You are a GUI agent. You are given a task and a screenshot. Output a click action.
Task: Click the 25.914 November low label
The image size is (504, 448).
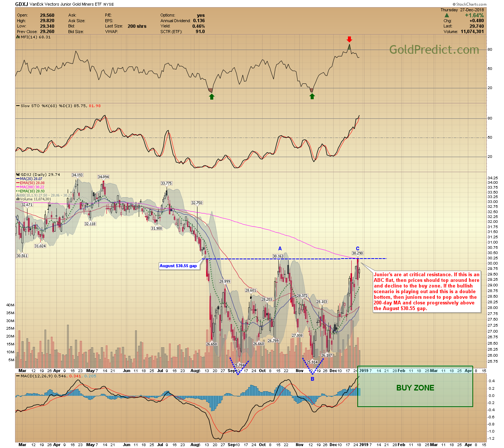(x=312, y=362)
